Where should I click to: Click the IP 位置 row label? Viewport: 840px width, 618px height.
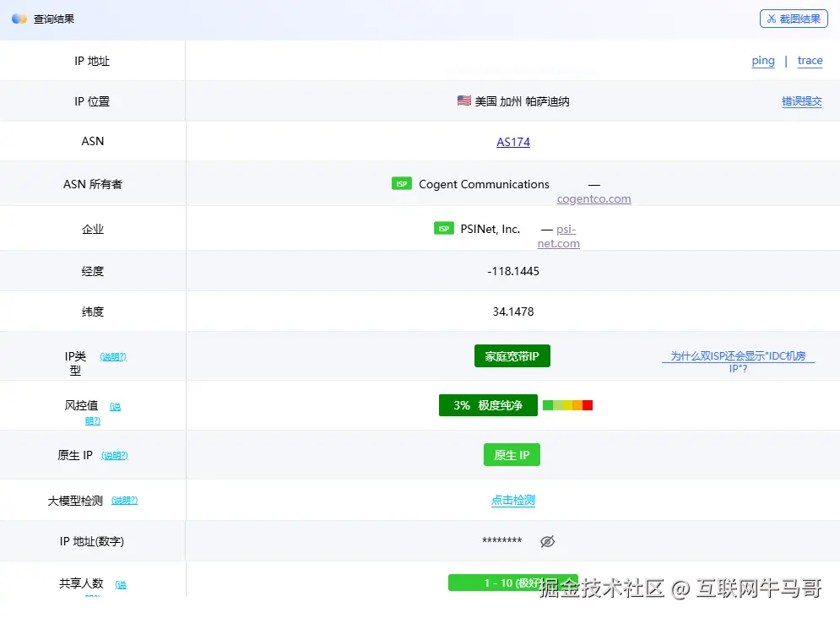[92, 101]
